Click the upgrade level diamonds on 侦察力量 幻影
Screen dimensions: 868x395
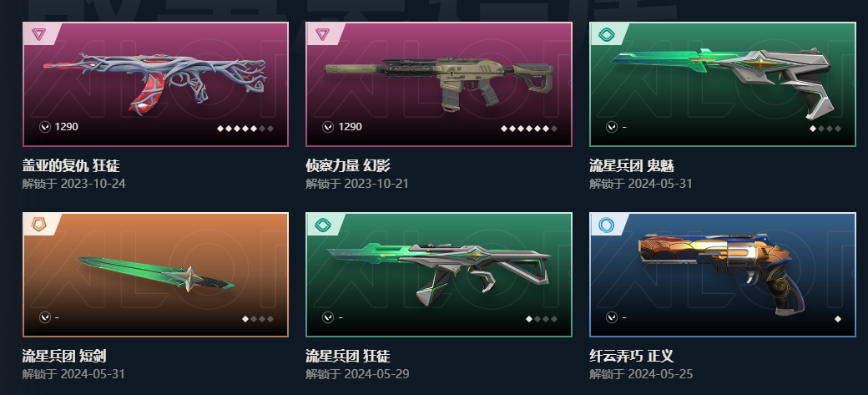tap(528, 129)
